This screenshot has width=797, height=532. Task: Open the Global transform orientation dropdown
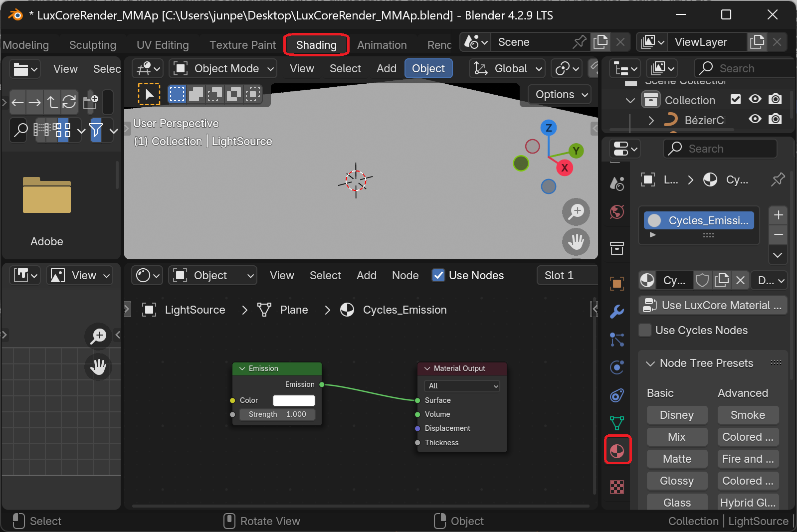[507, 68]
